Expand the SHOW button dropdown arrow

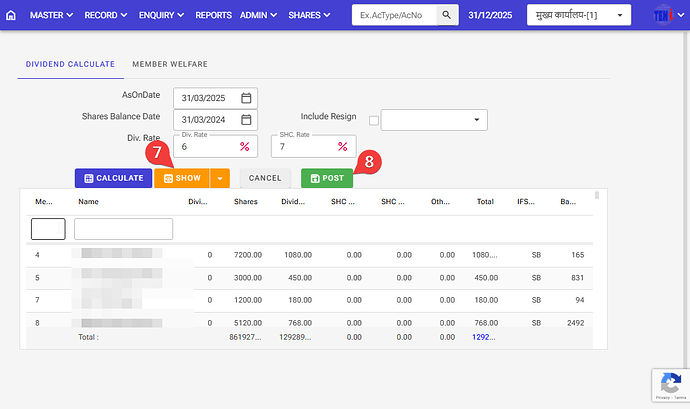click(x=220, y=178)
